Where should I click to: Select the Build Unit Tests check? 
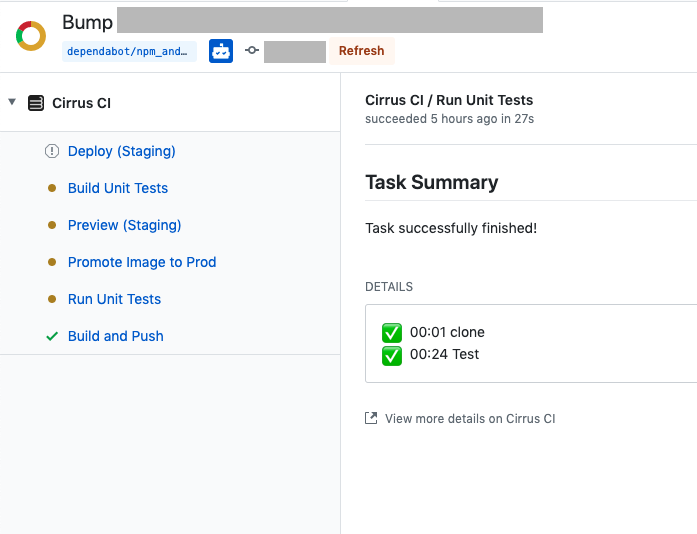click(118, 188)
